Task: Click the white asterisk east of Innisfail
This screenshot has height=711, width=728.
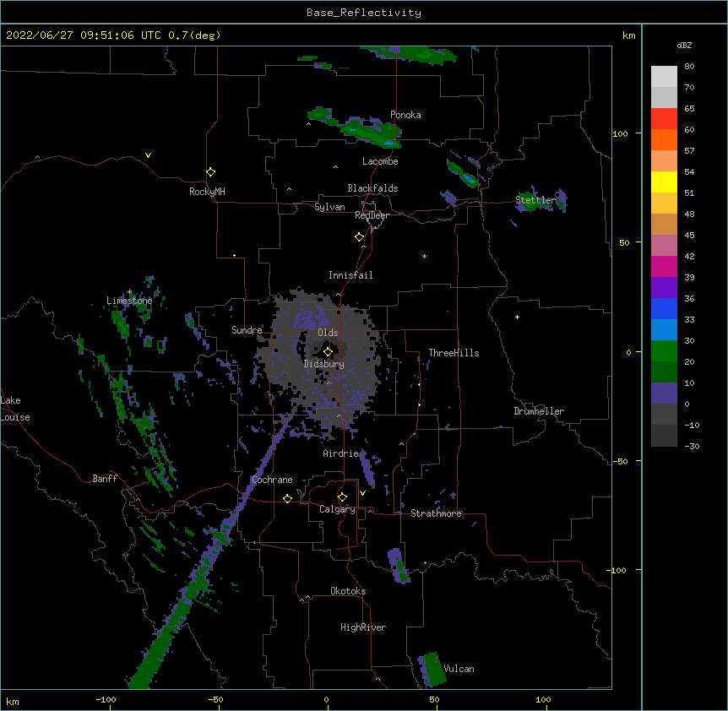Action: pos(424,256)
